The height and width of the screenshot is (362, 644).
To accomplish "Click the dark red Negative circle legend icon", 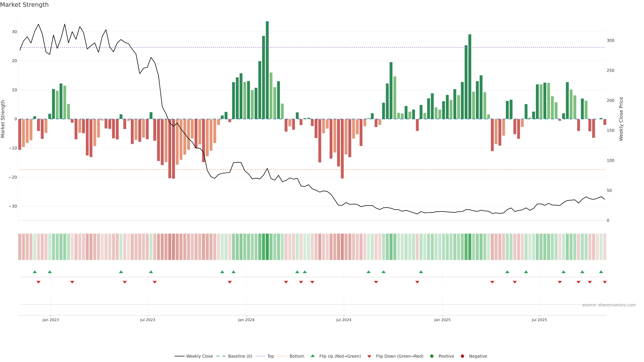I will 462,356.
